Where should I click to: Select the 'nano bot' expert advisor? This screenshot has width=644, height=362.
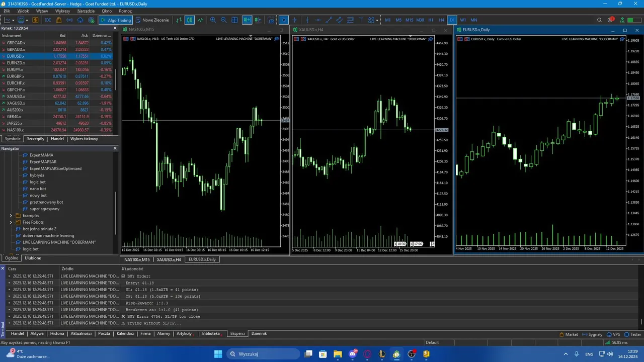pos(38,189)
